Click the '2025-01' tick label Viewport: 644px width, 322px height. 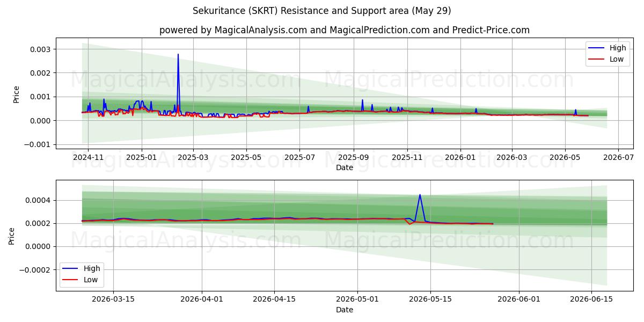point(142,158)
